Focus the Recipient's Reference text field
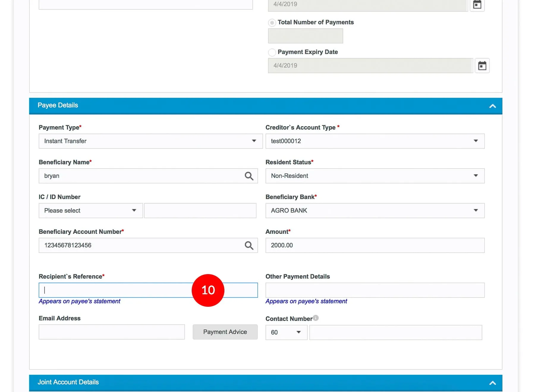This screenshot has height=392, width=535. pyautogui.click(x=116, y=290)
